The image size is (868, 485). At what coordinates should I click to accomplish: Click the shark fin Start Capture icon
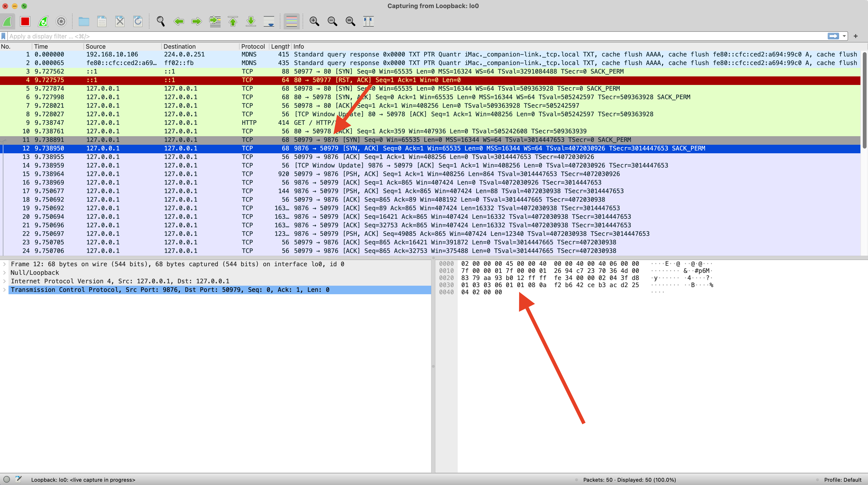pyautogui.click(x=7, y=21)
